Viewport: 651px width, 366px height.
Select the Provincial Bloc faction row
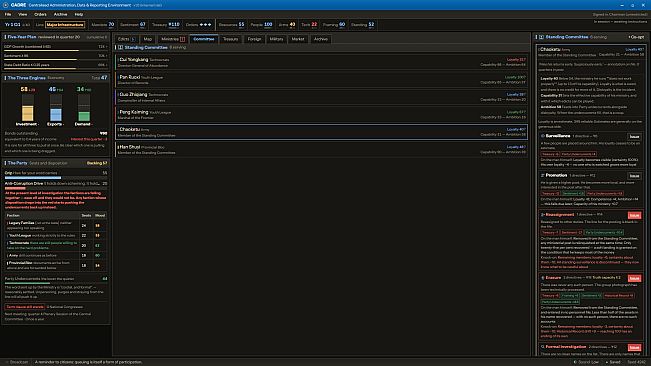[x=56, y=265]
